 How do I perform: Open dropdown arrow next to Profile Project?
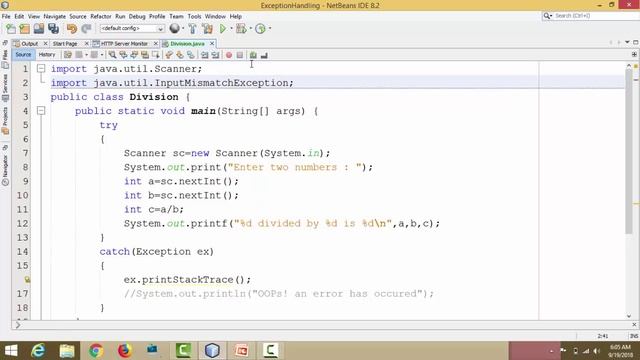point(270,28)
